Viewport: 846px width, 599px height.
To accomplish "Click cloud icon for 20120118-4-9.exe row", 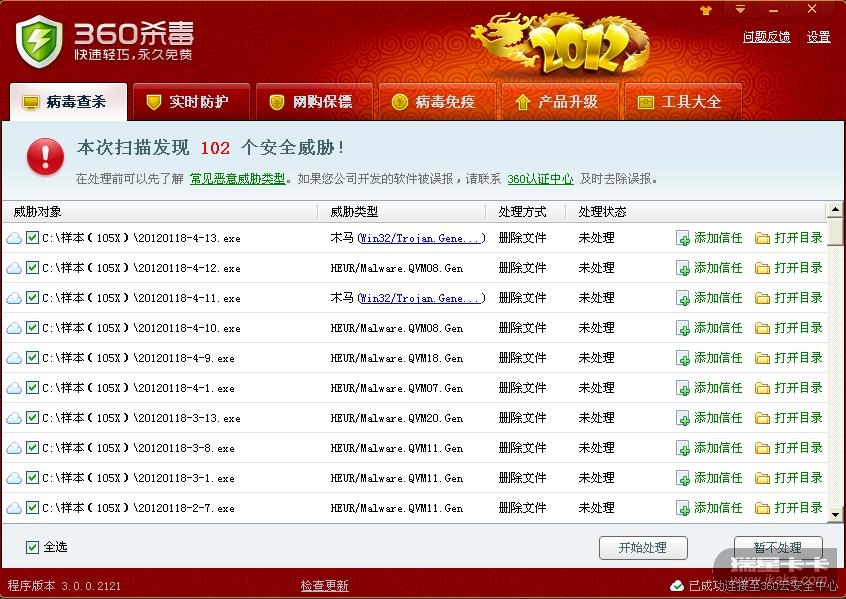I will click(14, 358).
